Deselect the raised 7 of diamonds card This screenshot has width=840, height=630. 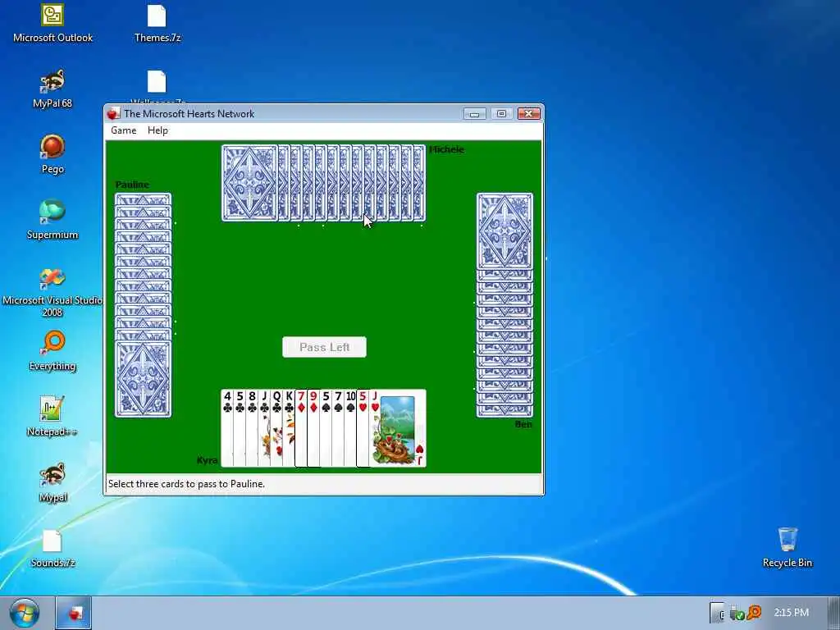[301, 428]
